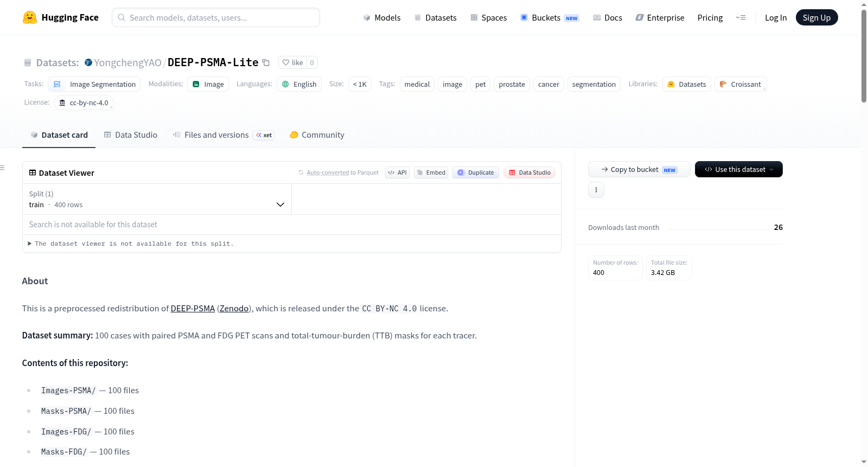The image size is (868, 467).
Task: Click the Croissant library tag
Action: 741,84
